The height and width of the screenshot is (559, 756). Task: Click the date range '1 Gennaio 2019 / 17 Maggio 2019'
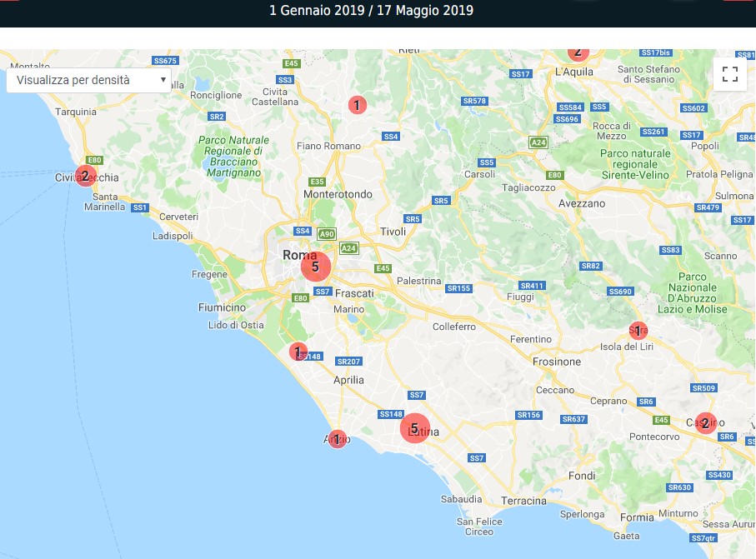pyautogui.click(x=371, y=11)
